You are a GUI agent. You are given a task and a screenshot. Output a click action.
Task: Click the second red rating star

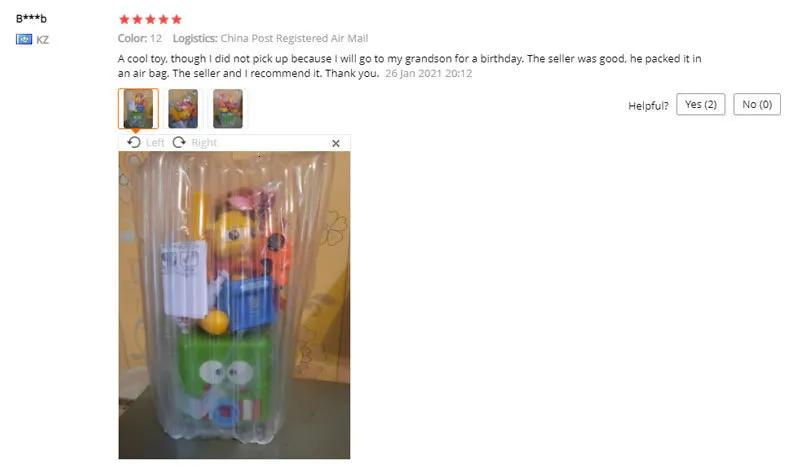pyautogui.click(x=137, y=19)
